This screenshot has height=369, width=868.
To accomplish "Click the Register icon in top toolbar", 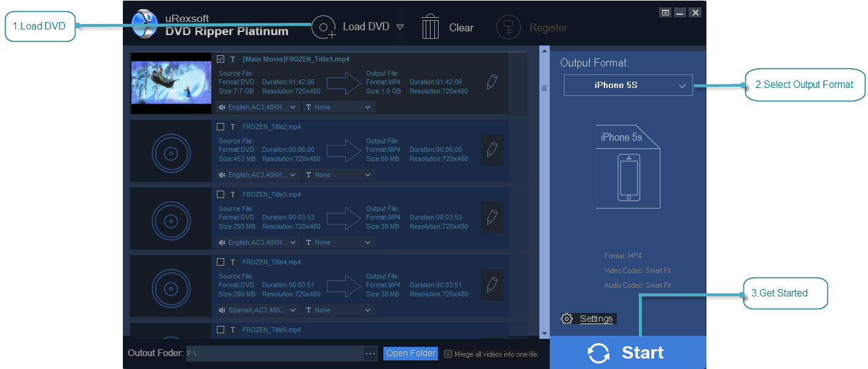I will pos(508,28).
